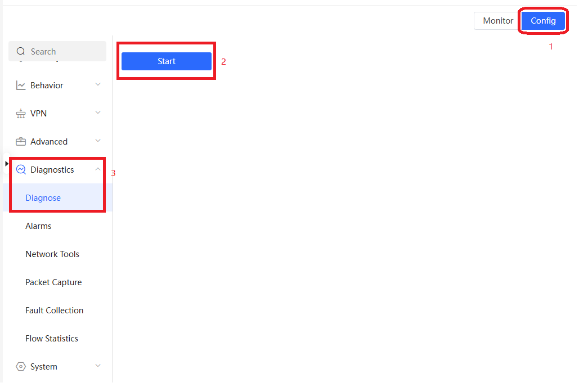This screenshot has width=588, height=387.
Task: Click the search magnifier icon
Action: 21,51
